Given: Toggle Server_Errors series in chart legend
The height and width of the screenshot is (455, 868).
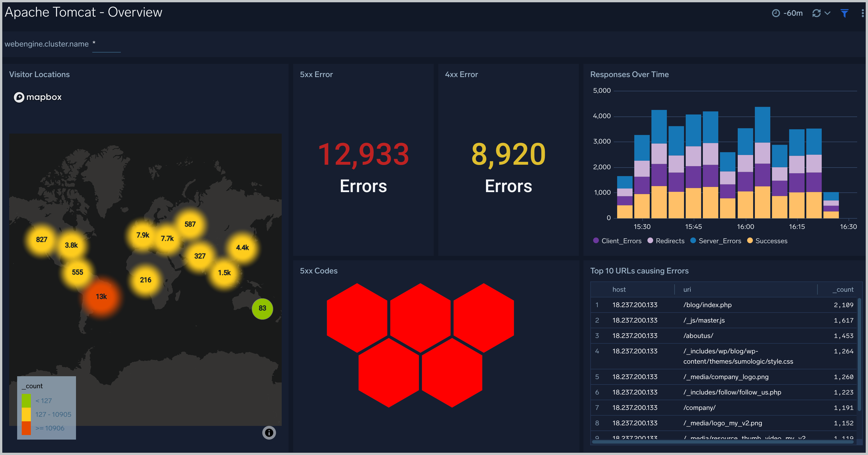Looking at the screenshot, I should (x=716, y=241).
